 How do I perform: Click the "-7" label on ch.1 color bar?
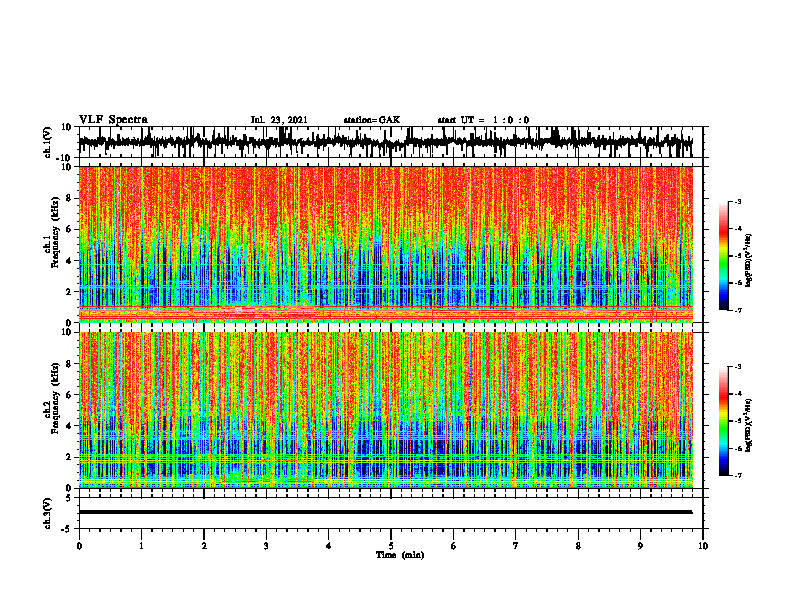(737, 310)
